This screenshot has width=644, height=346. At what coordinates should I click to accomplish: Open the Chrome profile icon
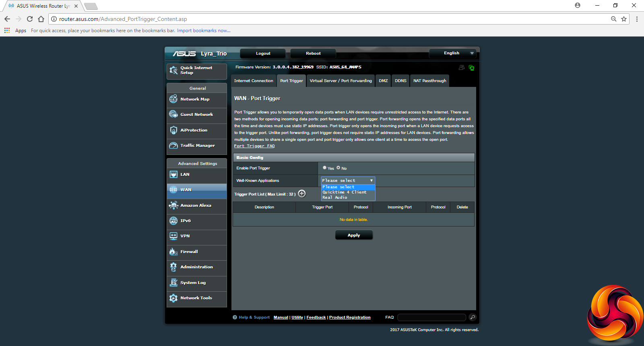(x=578, y=5)
